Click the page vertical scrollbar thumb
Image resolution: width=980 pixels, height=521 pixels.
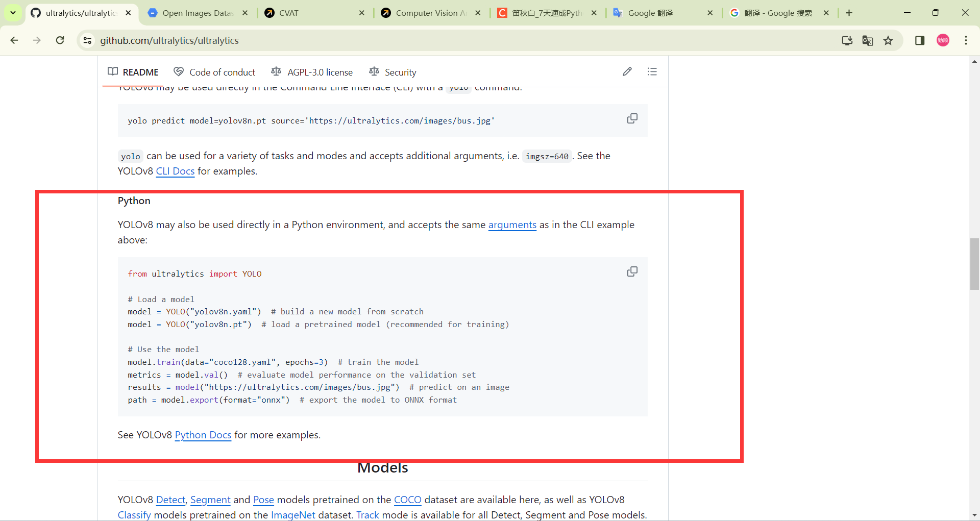[974, 264]
